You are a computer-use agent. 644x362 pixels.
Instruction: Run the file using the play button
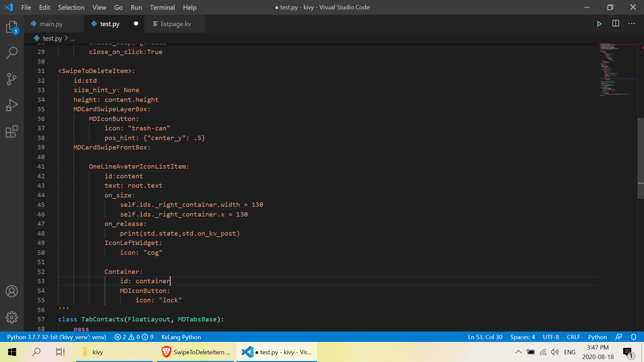pyautogui.click(x=600, y=23)
